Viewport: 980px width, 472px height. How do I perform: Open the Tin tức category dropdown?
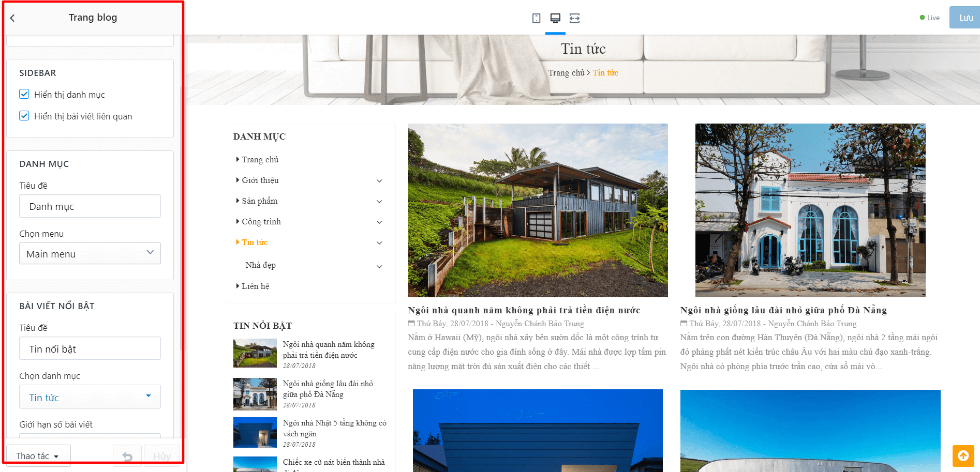coord(90,397)
